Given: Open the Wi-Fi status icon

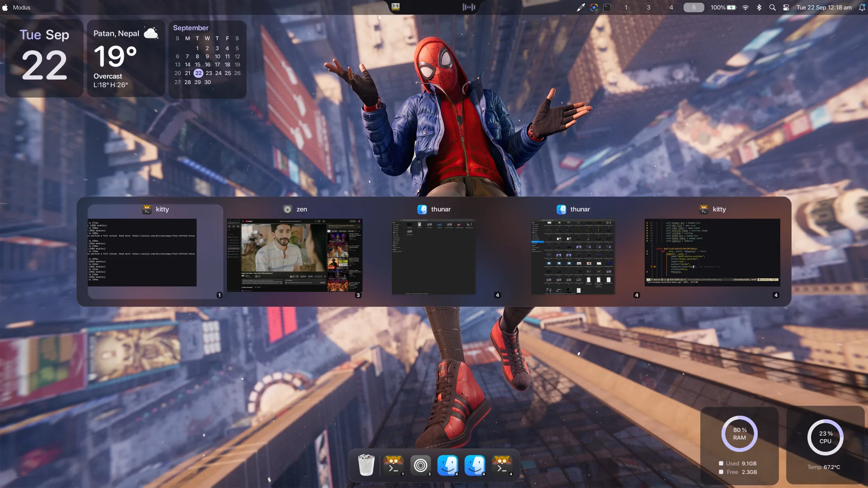Looking at the screenshot, I should tap(745, 7).
